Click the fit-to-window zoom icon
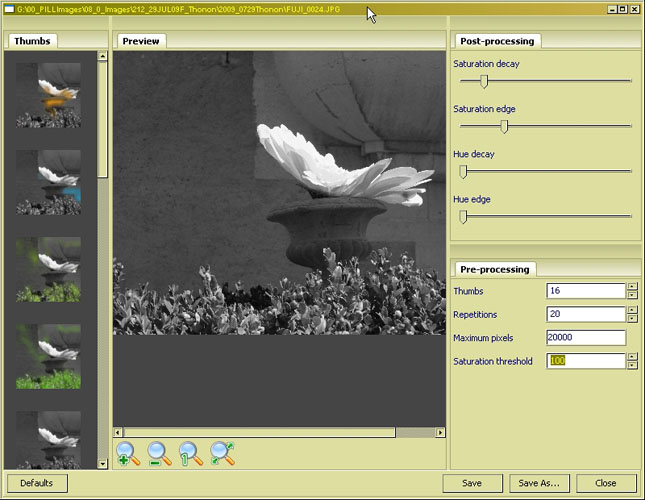Screen dimensions: 645x500 tap(223, 454)
